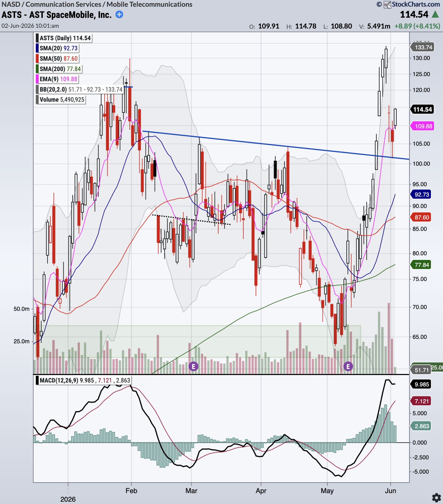Click the green up-arrow next to 114.54
Screen dimensions: 443x504
click(435, 15)
